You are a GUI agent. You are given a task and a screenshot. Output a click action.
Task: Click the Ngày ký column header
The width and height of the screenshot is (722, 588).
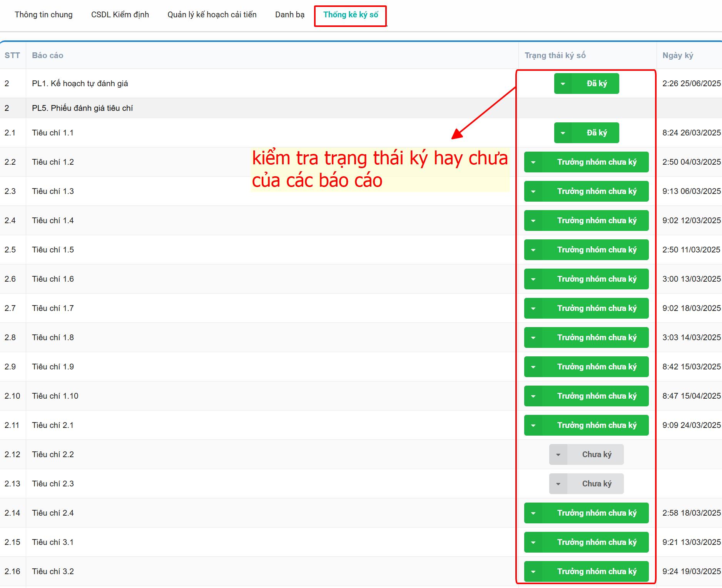coord(677,55)
